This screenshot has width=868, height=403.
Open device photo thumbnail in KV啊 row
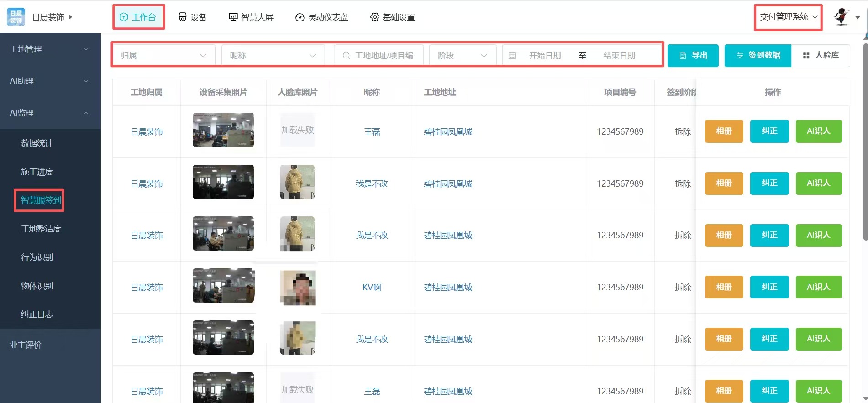click(x=223, y=286)
